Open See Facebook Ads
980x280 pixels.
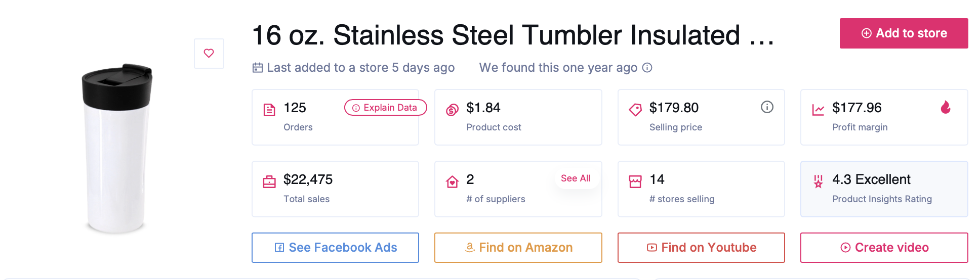click(335, 248)
